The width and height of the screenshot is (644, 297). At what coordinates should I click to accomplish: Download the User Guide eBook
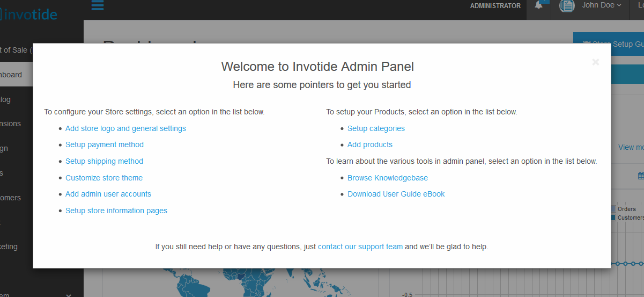[396, 194]
